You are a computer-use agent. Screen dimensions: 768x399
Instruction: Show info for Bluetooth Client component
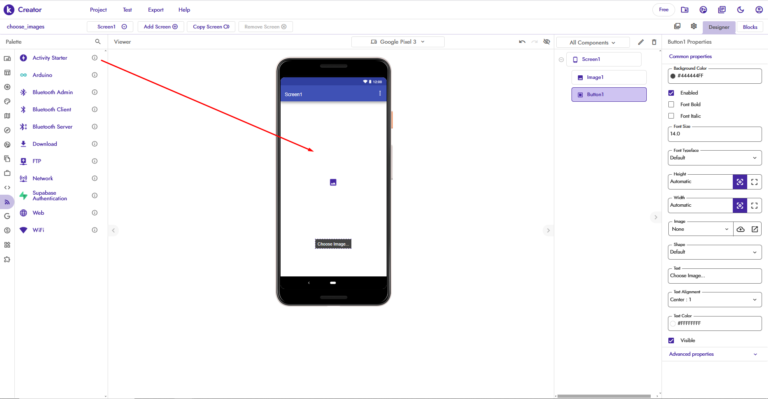pyautogui.click(x=95, y=109)
